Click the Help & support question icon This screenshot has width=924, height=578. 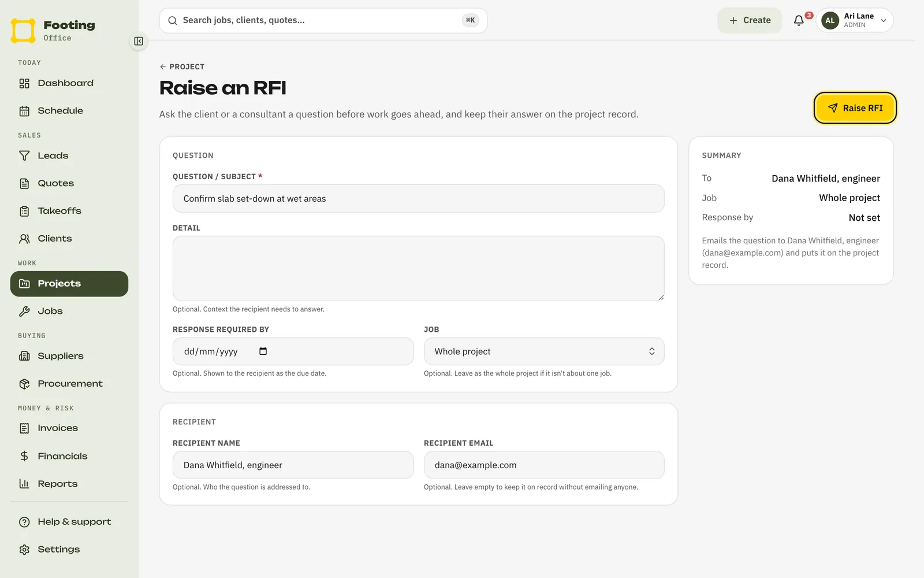24,522
